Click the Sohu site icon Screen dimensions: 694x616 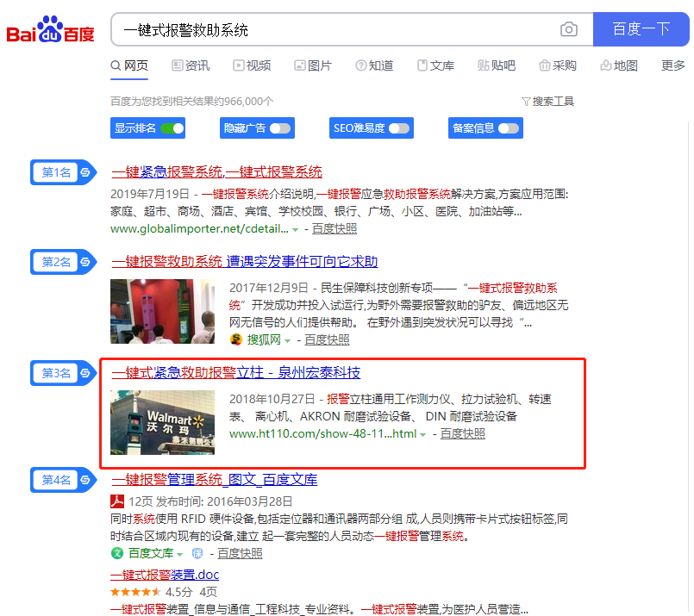[235, 340]
